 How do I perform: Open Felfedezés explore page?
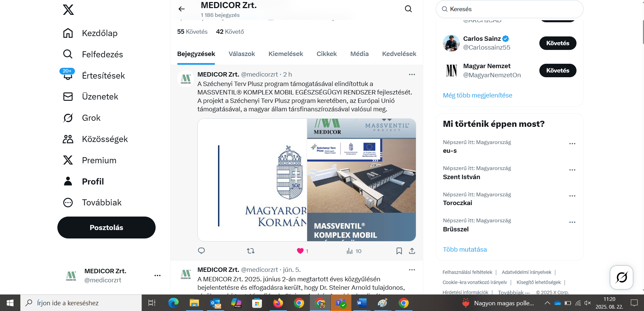[93, 54]
